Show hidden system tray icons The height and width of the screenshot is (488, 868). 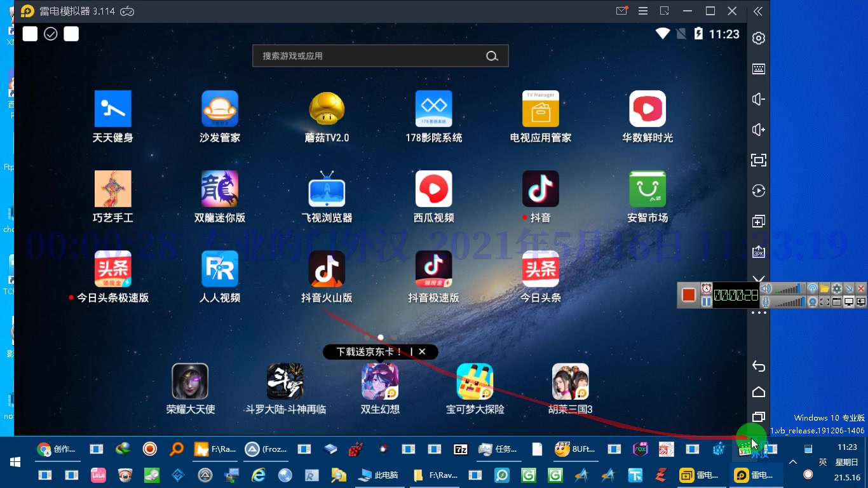pyautogui.click(x=793, y=462)
